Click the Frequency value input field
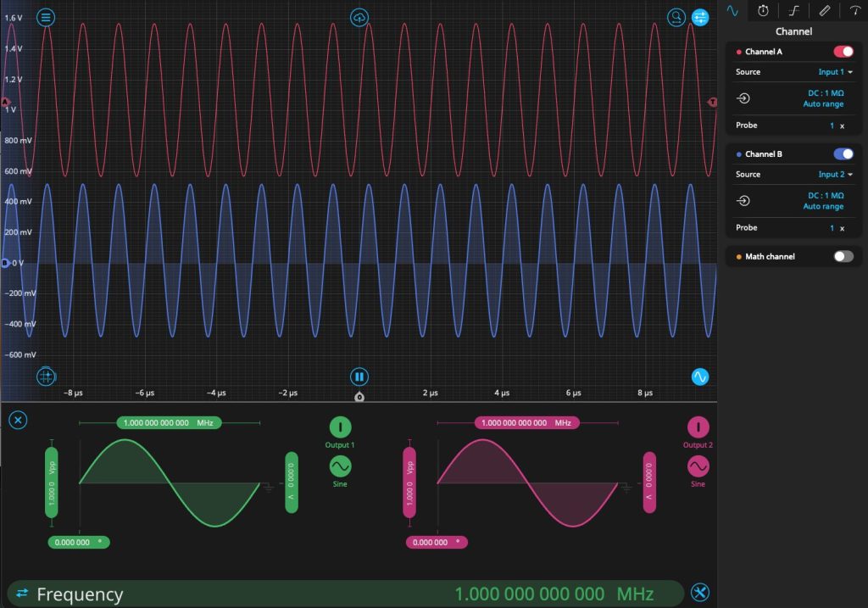This screenshot has width=868, height=608. click(529, 594)
